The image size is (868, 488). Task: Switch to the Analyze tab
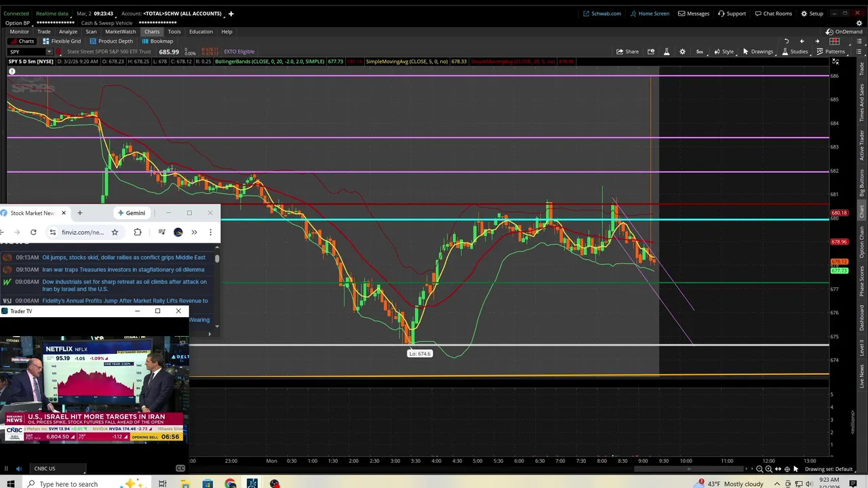pos(68,32)
